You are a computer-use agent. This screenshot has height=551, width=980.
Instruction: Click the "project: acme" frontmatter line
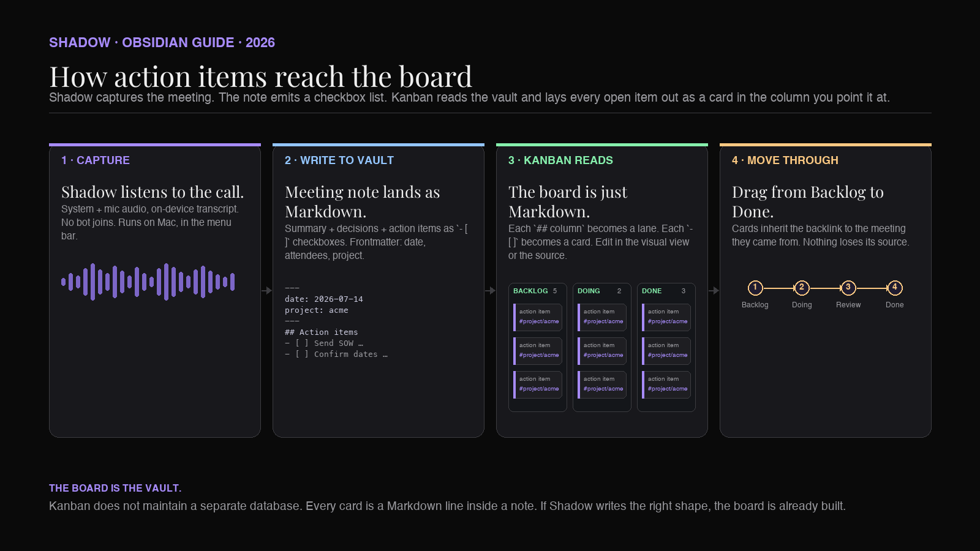tap(317, 310)
